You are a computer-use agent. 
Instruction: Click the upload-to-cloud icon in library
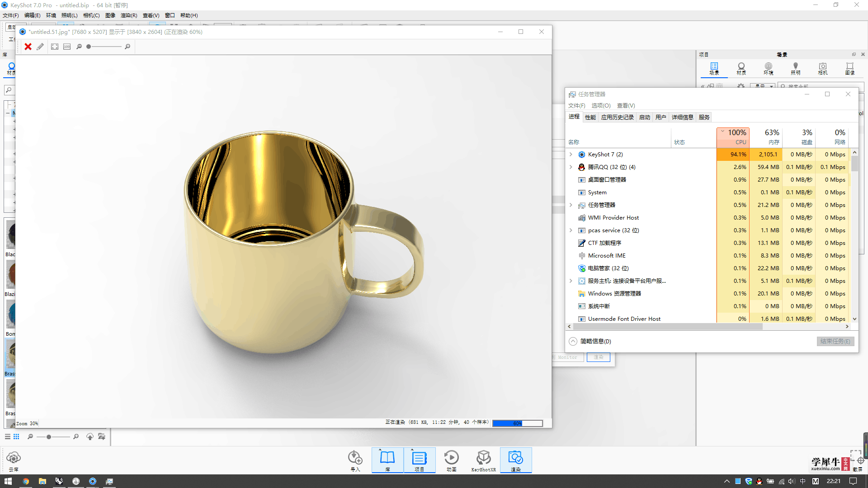point(90,436)
